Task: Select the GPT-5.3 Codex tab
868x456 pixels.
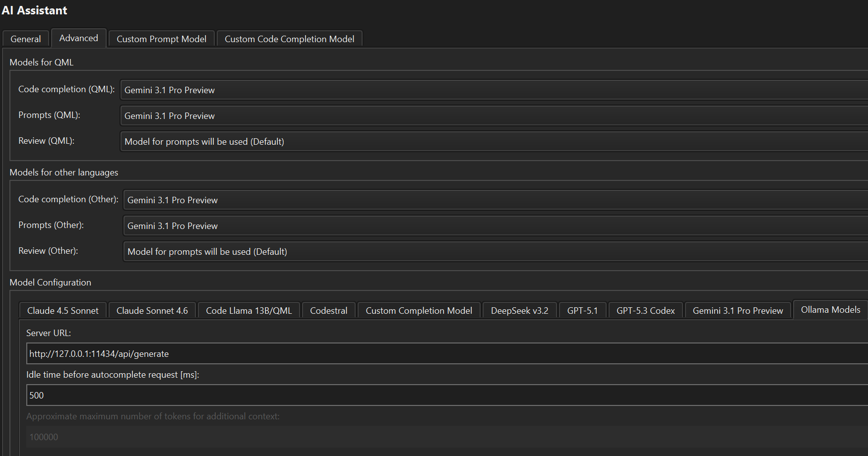Action: (x=645, y=311)
